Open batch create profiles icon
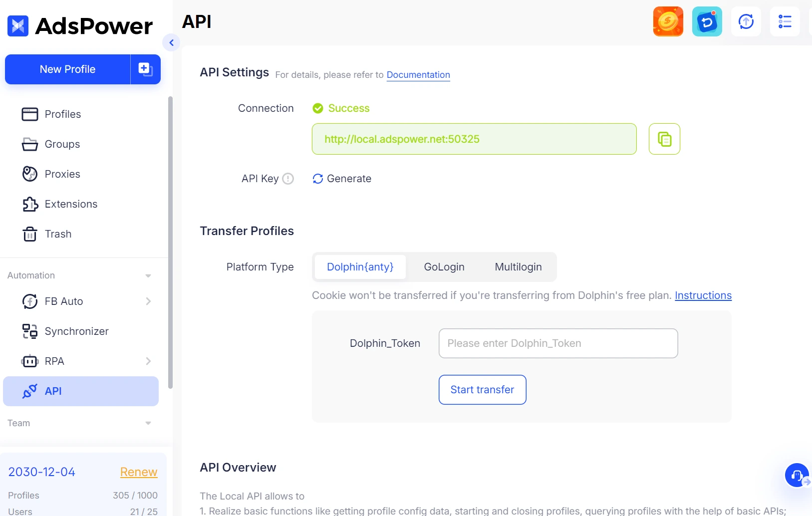 [145, 69]
